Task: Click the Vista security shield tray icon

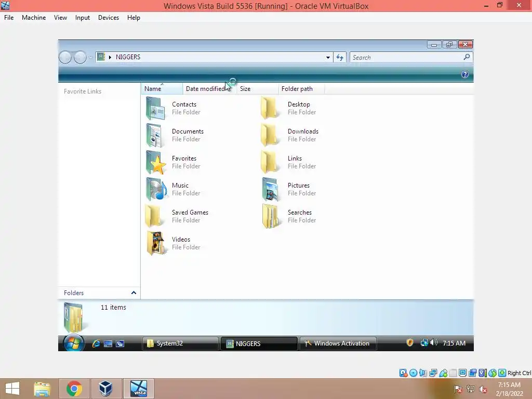Action: click(410, 343)
